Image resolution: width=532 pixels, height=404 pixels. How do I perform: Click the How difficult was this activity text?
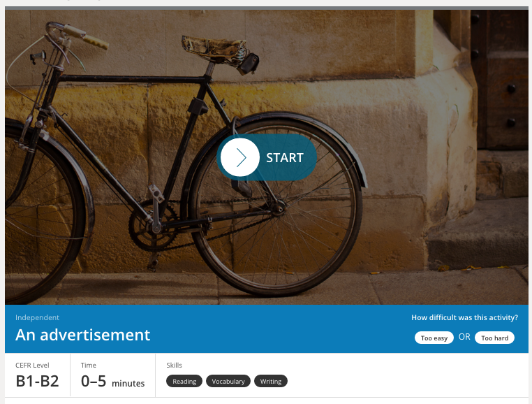(x=464, y=317)
